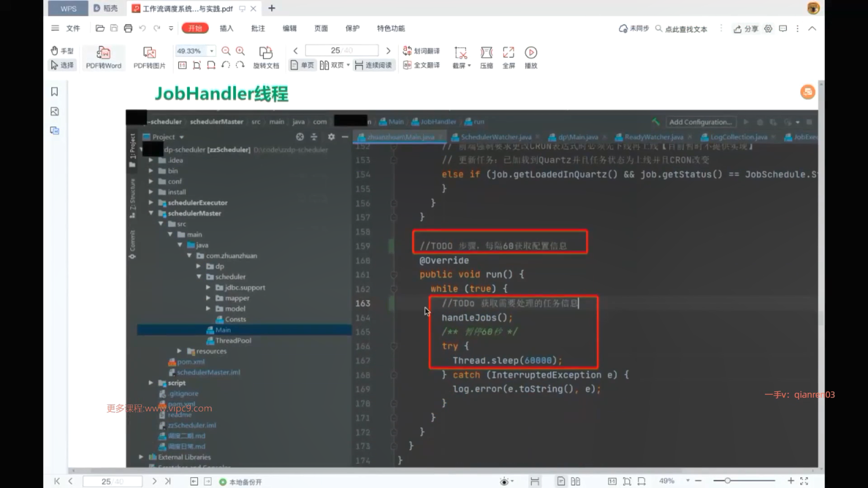868x488 pixels.
Task: Open the 49.33% zoom dropdown
Action: point(212,51)
